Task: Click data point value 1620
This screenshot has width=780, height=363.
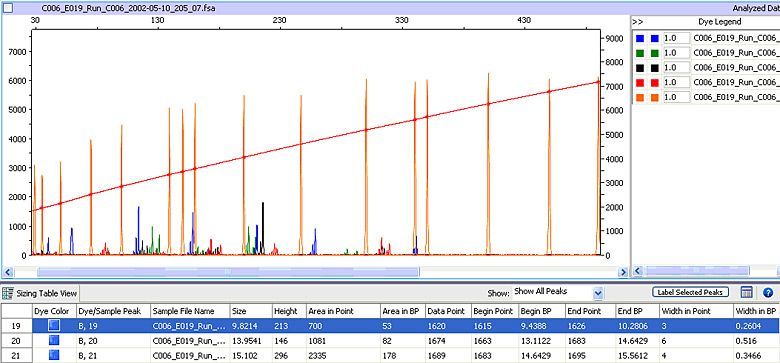Action: 436,327
